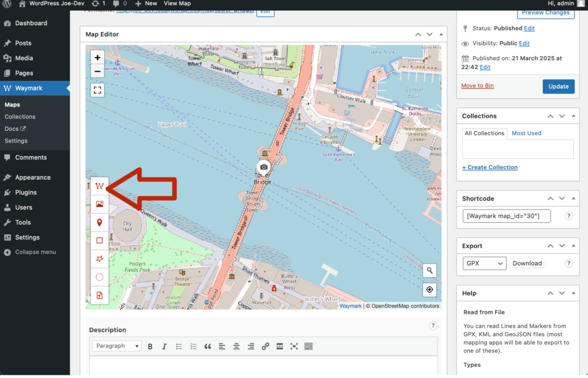Select the draw circle tool
The height and width of the screenshot is (378, 588).
99,277
